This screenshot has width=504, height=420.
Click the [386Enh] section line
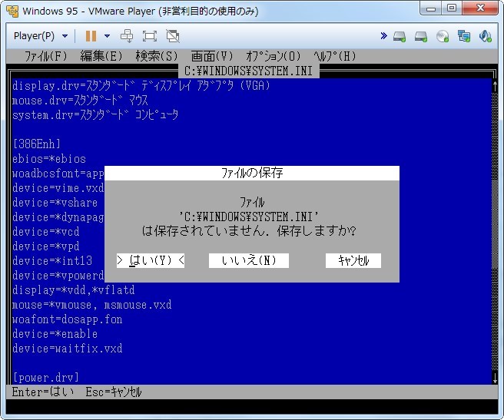[36, 144]
